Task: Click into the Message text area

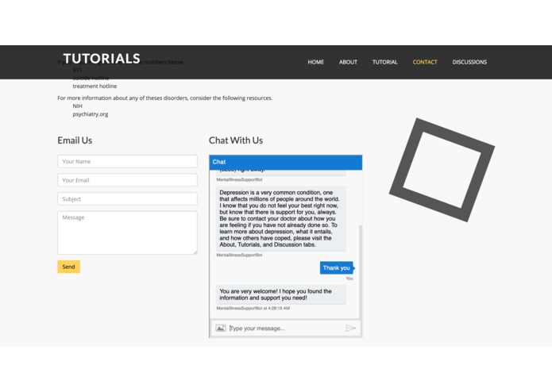Action: [x=127, y=233]
